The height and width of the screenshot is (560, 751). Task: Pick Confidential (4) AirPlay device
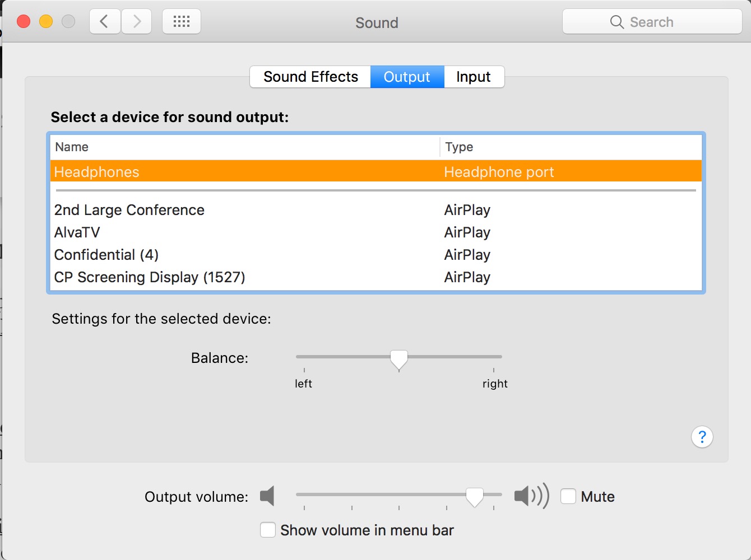tap(106, 255)
